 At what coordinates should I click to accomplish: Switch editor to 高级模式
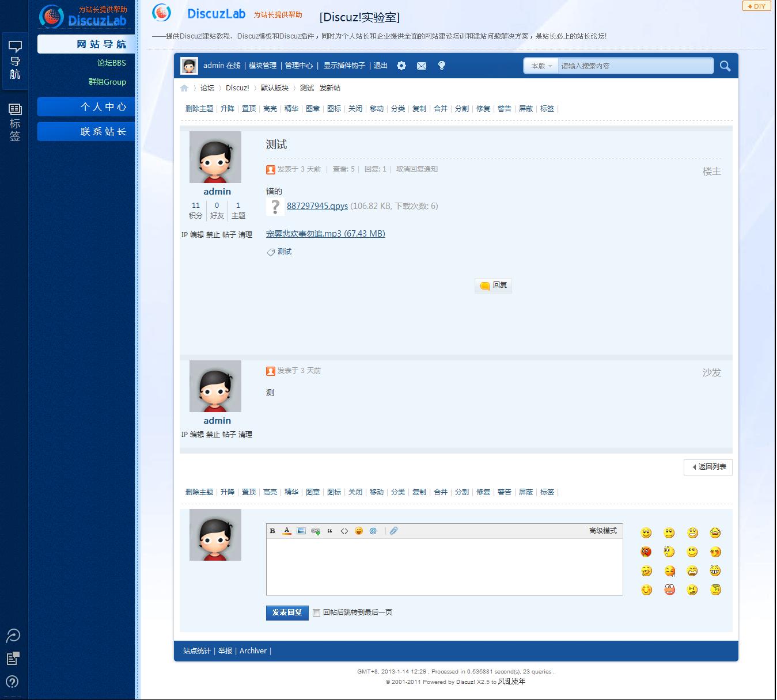click(x=602, y=531)
